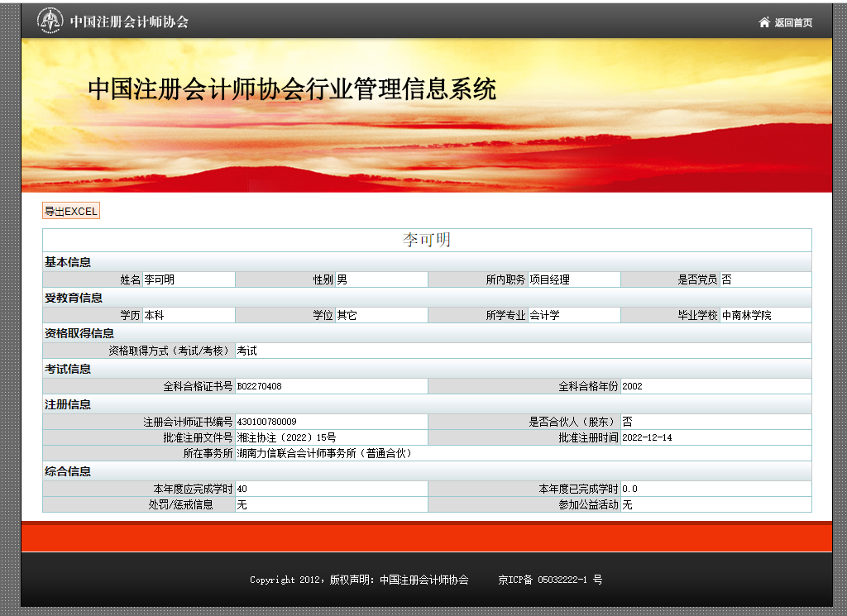Image resolution: width=847 pixels, height=616 pixels.
Task: Click the approval date 2022-12-14
Action: [647, 438]
